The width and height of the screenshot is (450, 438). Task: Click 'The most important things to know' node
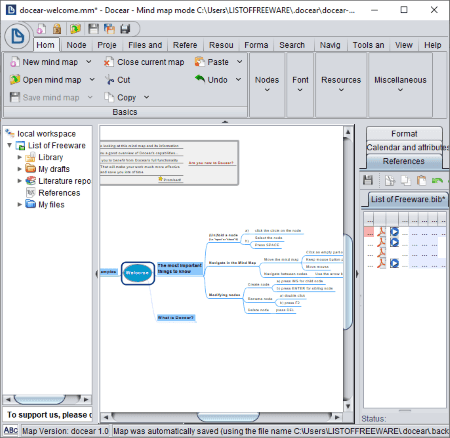coord(180,268)
